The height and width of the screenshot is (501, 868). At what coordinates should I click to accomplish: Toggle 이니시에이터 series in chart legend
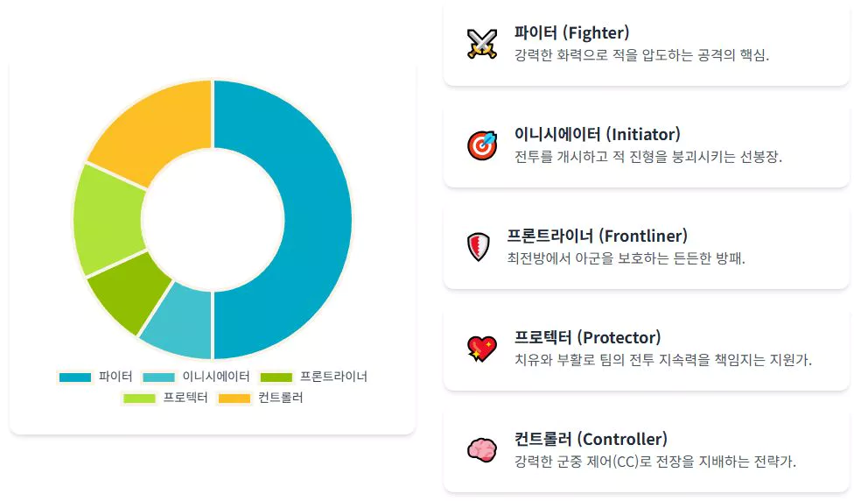[196, 377]
